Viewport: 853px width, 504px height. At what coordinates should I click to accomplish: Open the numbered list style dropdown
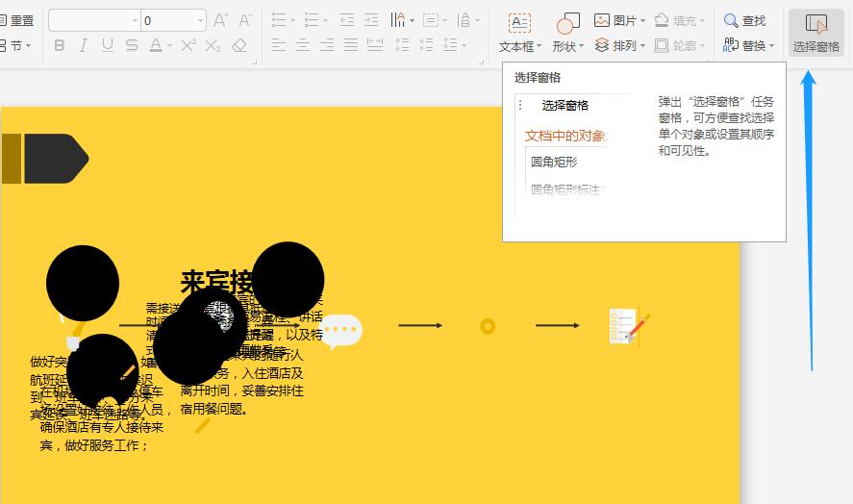tap(325, 21)
